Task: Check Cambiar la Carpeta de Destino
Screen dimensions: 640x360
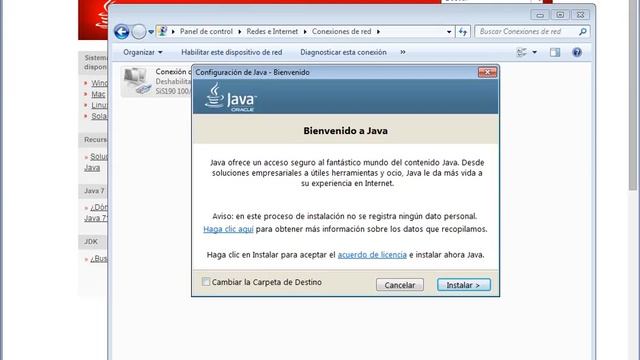Action: pos(206,282)
